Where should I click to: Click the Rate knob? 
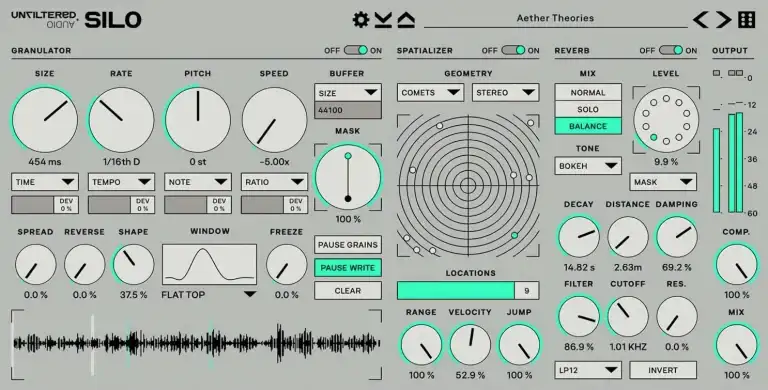121,120
